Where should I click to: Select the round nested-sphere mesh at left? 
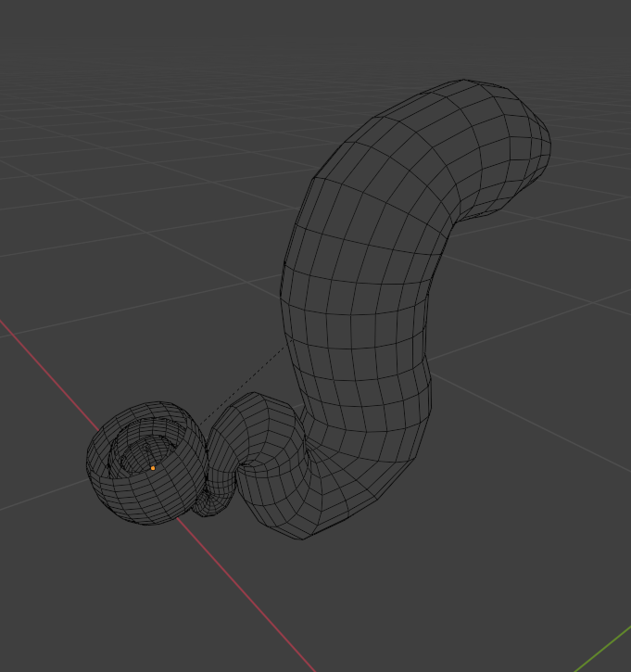coord(147,463)
